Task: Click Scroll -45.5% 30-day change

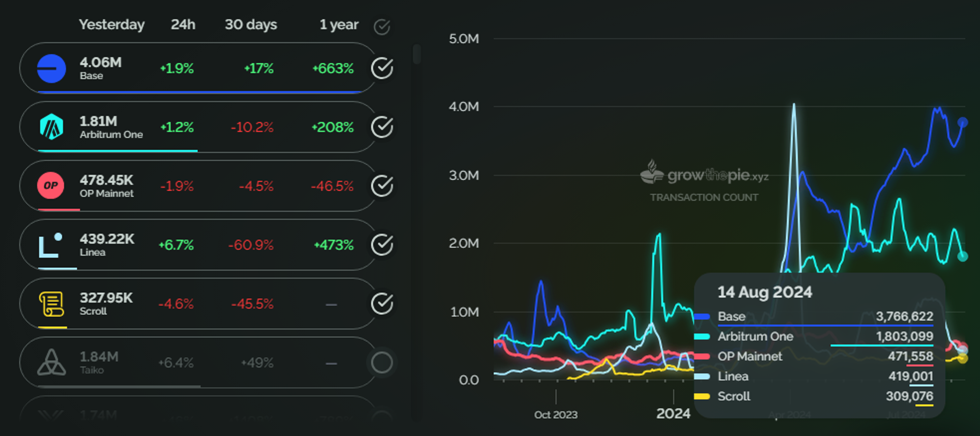Action: 252,304
